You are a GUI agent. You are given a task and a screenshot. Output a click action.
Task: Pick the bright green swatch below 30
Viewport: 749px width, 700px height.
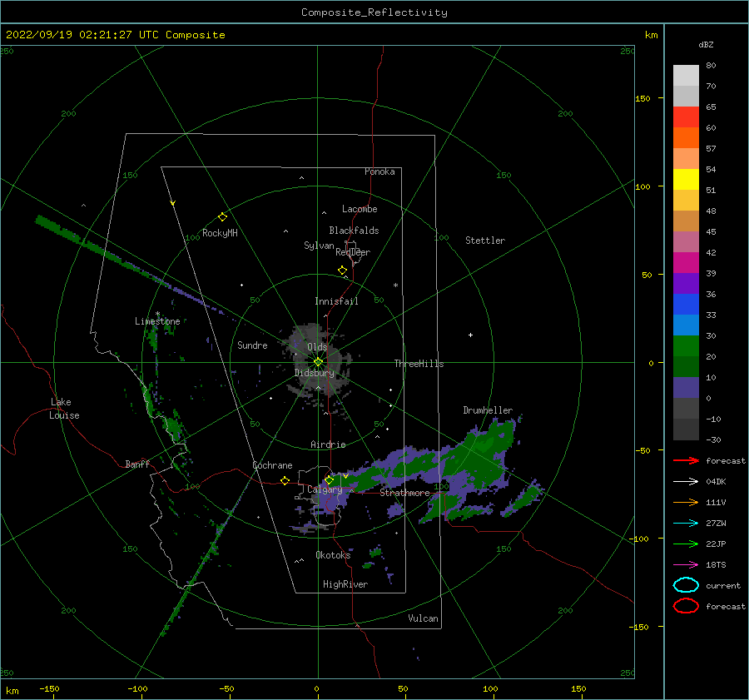point(686,346)
